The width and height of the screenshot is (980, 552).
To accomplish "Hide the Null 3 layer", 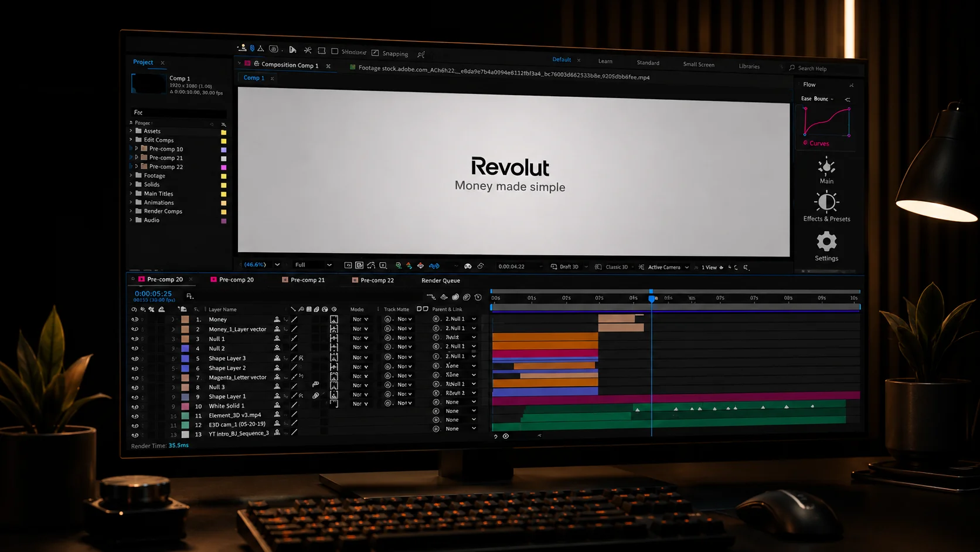I will [x=135, y=387].
